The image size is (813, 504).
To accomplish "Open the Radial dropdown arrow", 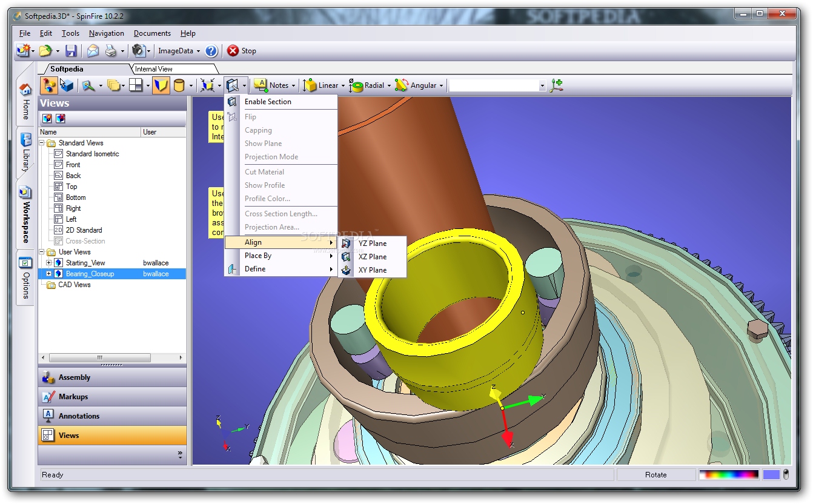I will (389, 86).
